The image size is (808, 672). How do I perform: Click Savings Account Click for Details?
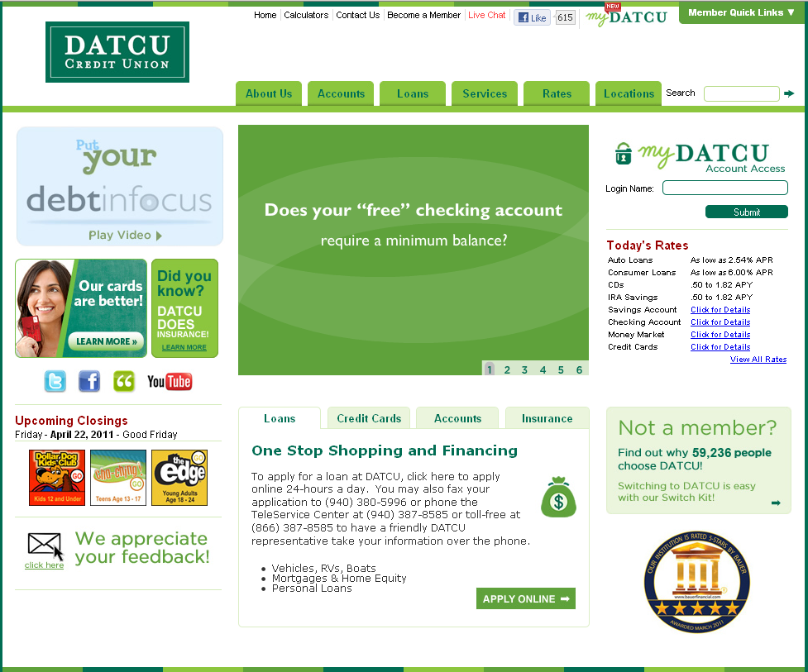(x=720, y=309)
